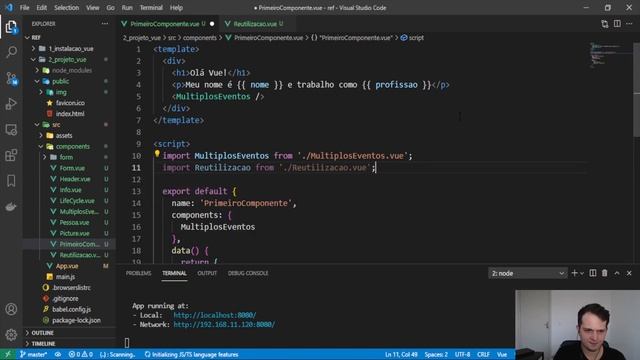This screenshot has height=360, width=640.
Task: Open the Accounts menu icon
Action: click(x=11, y=309)
